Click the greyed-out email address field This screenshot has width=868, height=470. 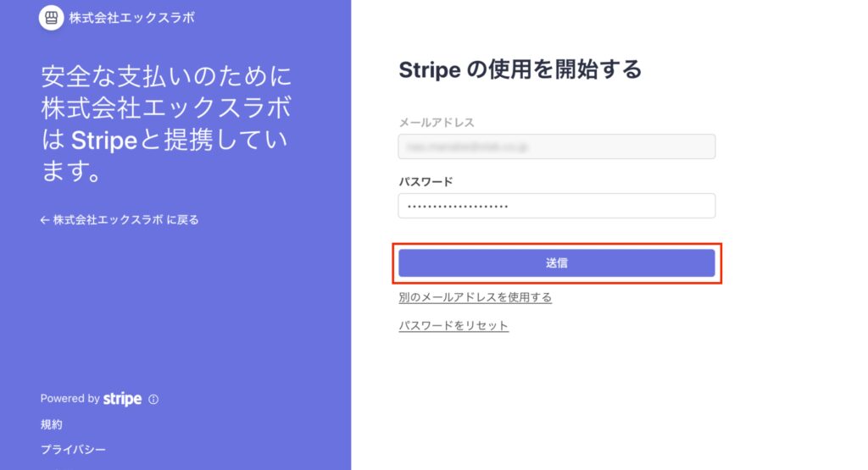(556, 147)
